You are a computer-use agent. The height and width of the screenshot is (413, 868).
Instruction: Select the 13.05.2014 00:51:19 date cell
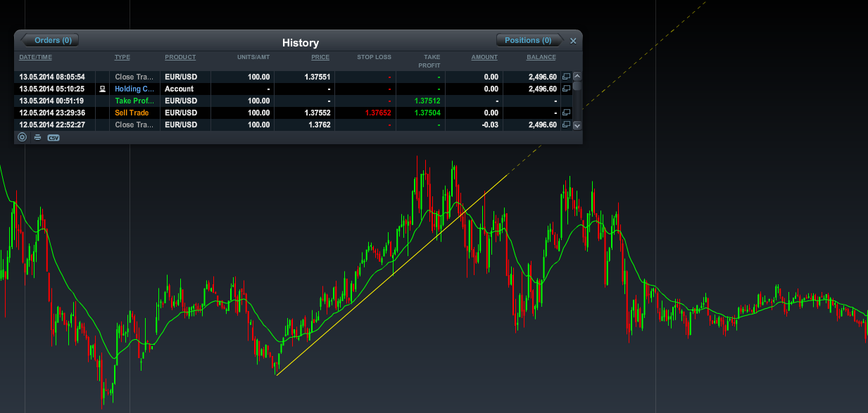coord(52,101)
